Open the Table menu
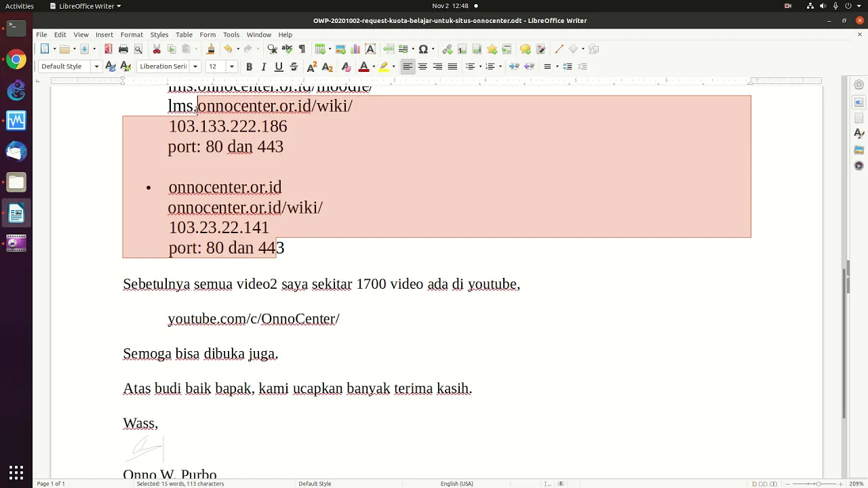The image size is (868, 488). pyautogui.click(x=184, y=35)
